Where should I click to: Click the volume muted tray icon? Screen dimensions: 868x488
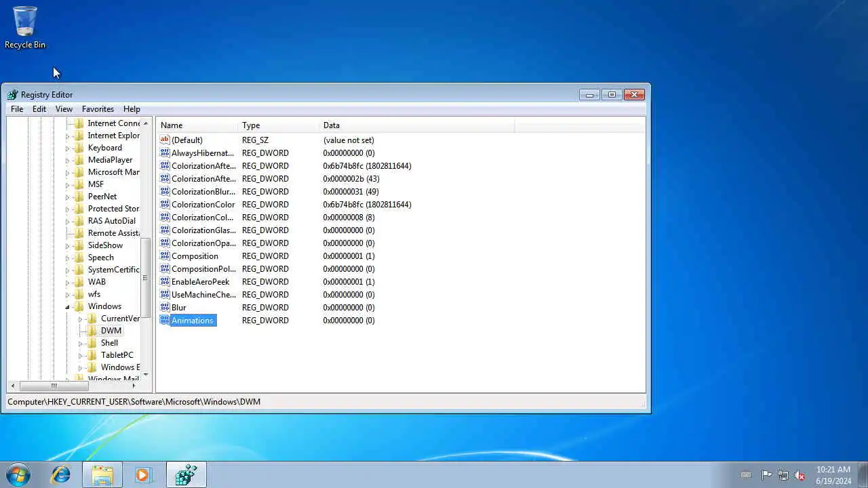click(800, 475)
